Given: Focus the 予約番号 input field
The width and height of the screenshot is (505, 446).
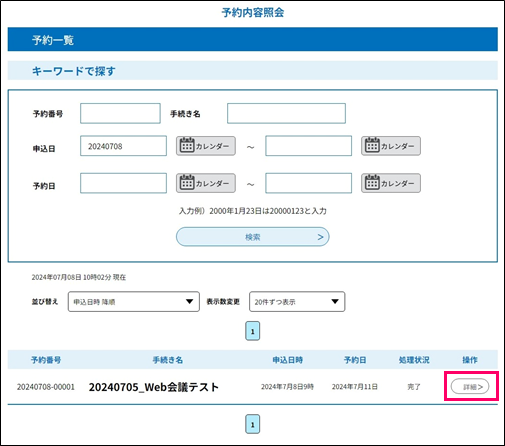Looking at the screenshot, I should click(120, 113).
